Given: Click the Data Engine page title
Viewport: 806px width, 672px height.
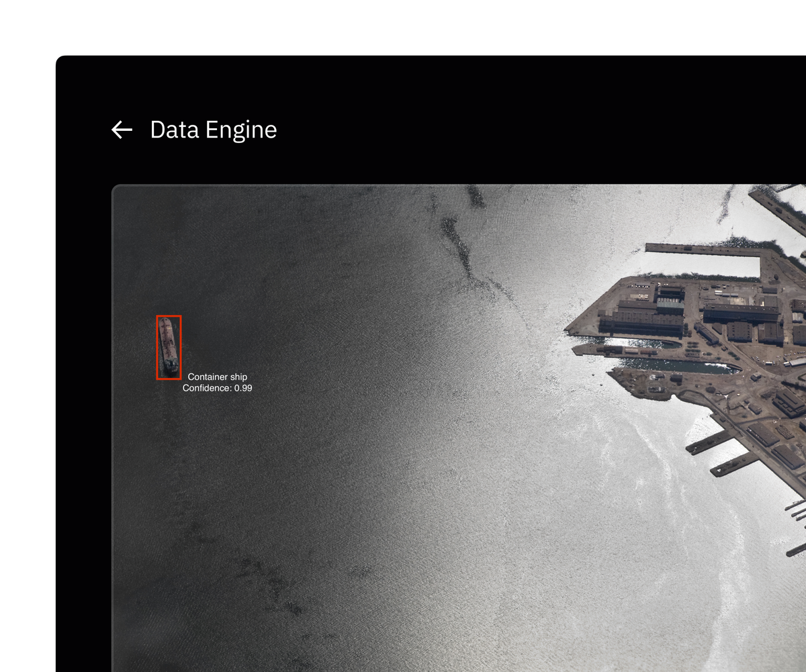Looking at the screenshot, I should pyautogui.click(x=214, y=130).
